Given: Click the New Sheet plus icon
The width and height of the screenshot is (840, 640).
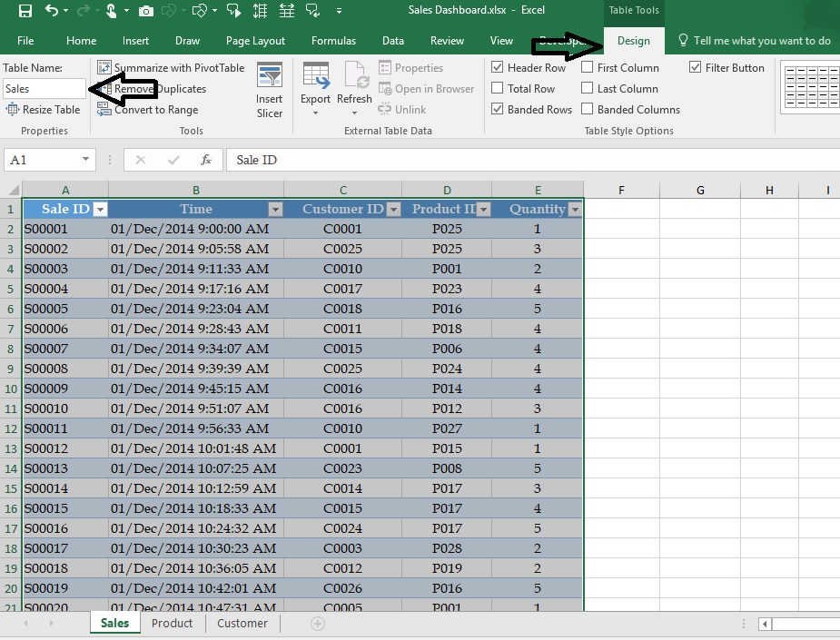Looking at the screenshot, I should pos(318,624).
